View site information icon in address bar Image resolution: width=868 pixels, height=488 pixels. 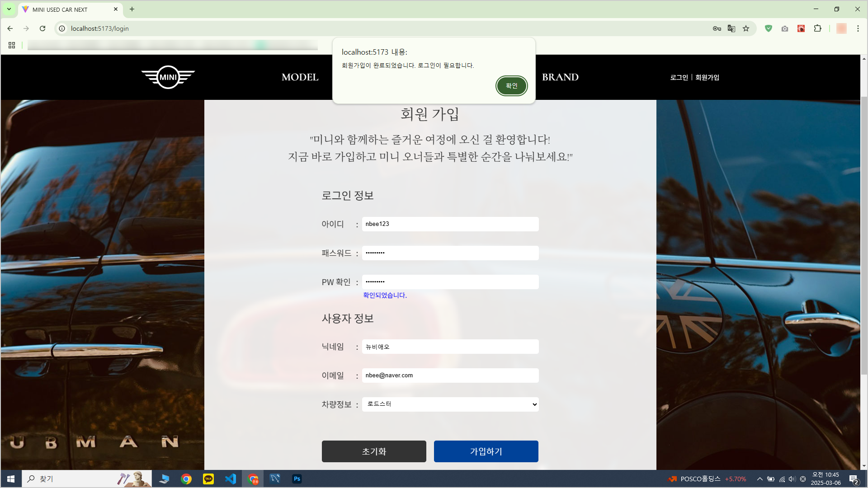tap(62, 28)
